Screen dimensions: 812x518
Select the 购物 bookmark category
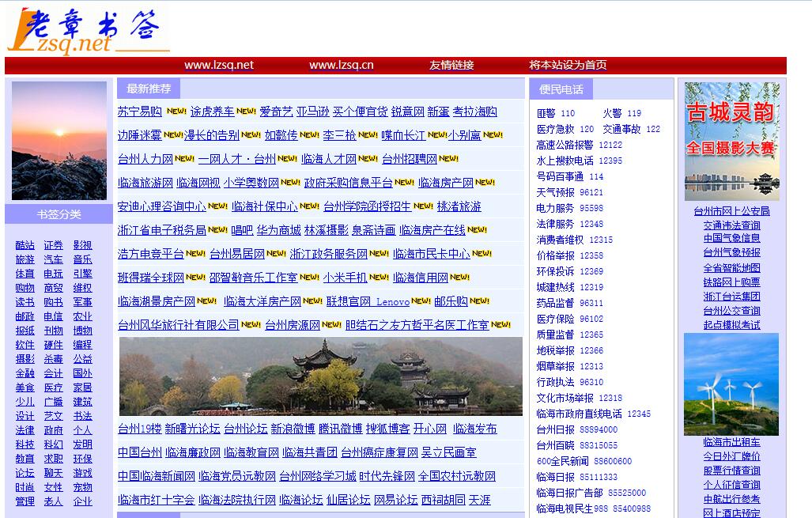tap(25, 288)
